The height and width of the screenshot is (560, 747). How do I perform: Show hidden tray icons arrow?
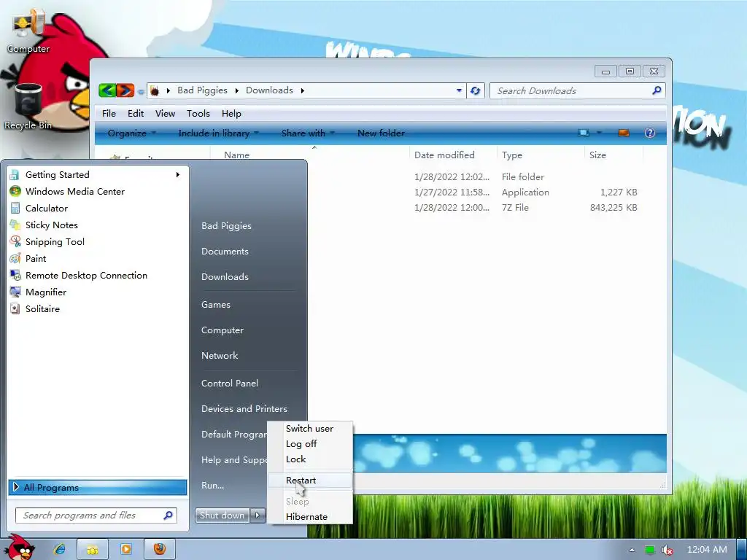(632, 550)
